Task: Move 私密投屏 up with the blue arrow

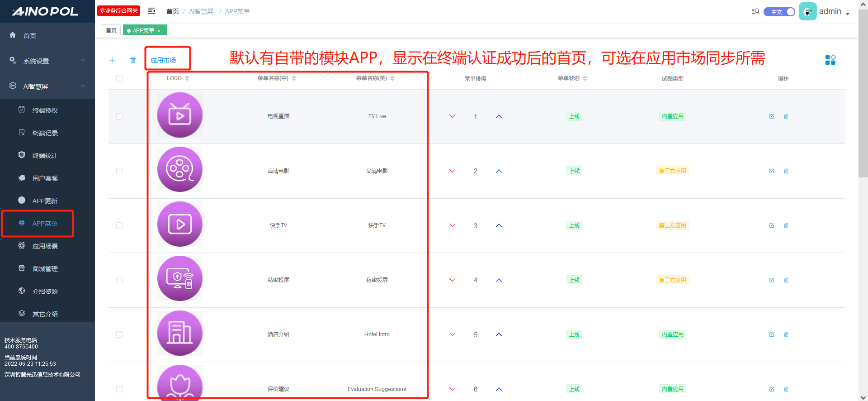Action: [x=499, y=280]
